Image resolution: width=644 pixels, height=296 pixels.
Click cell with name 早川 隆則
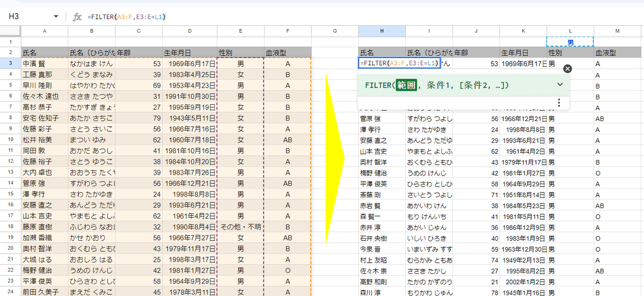45,85
